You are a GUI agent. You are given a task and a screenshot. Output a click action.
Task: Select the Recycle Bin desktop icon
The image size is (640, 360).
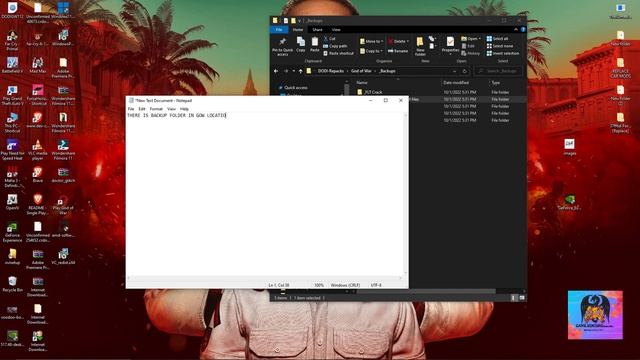12,284
